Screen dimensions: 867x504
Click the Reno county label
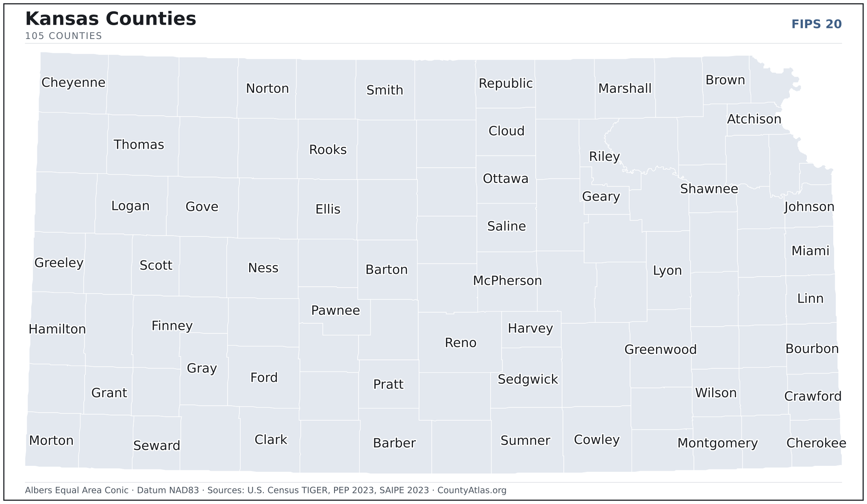click(460, 343)
